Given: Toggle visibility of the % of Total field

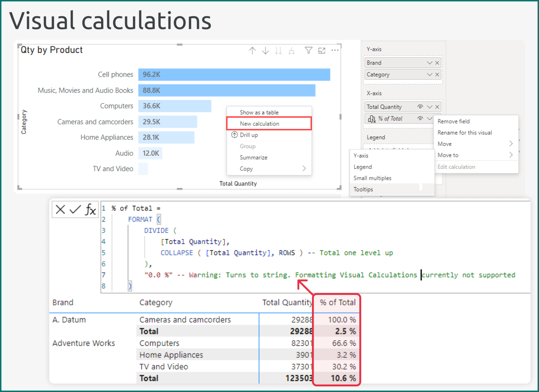Looking at the screenshot, I should pos(420,119).
